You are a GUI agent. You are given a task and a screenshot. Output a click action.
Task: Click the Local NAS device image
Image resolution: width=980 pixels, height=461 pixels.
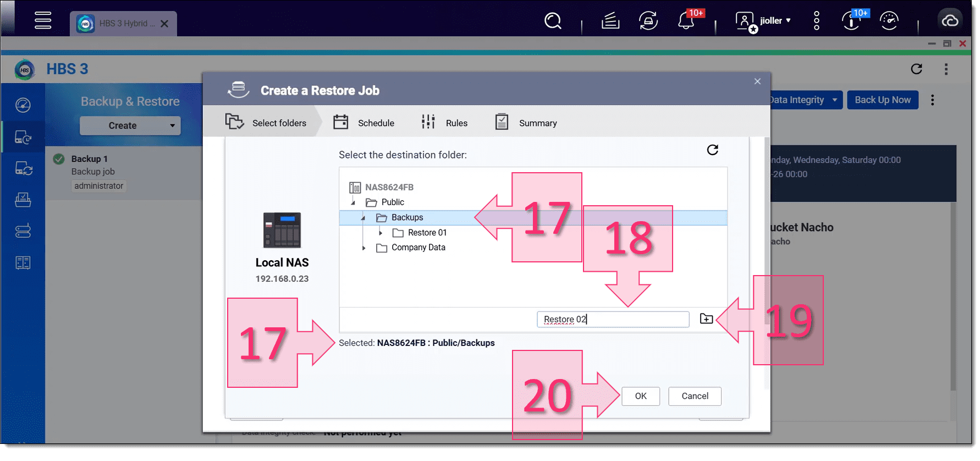282,230
